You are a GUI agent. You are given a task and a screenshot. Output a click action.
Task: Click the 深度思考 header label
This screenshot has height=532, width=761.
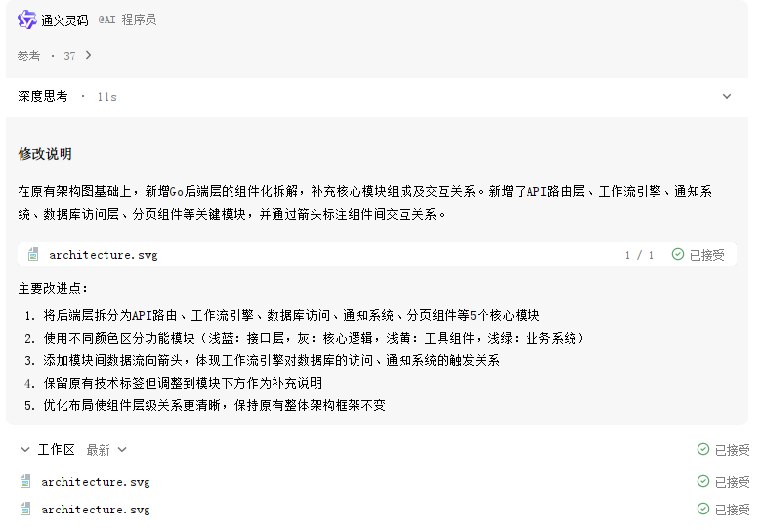[43, 96]
